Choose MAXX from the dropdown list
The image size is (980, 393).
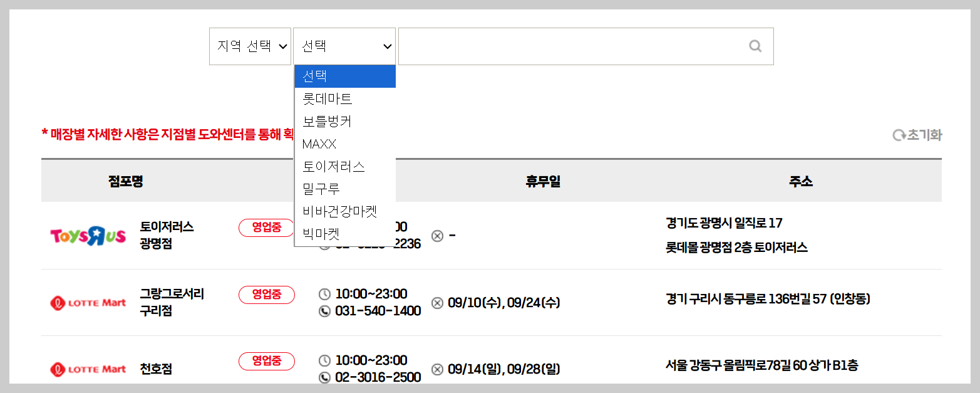click(345, 144)
